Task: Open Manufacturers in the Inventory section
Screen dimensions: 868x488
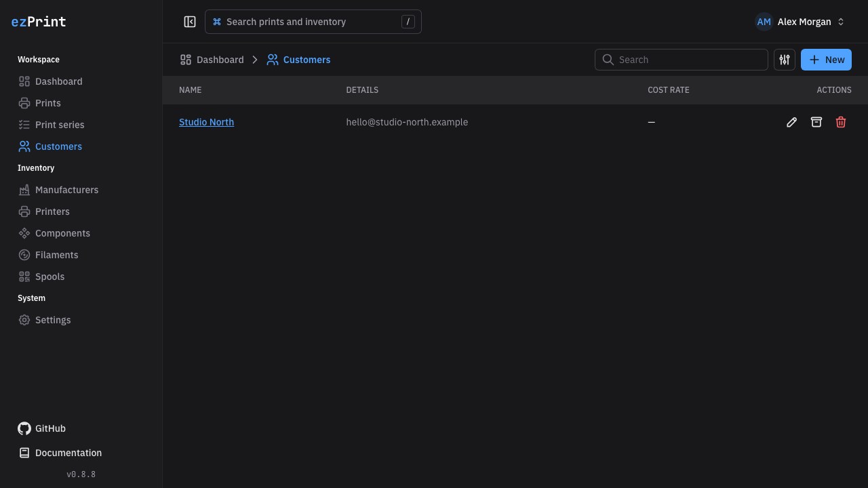Action: [81, 190]
